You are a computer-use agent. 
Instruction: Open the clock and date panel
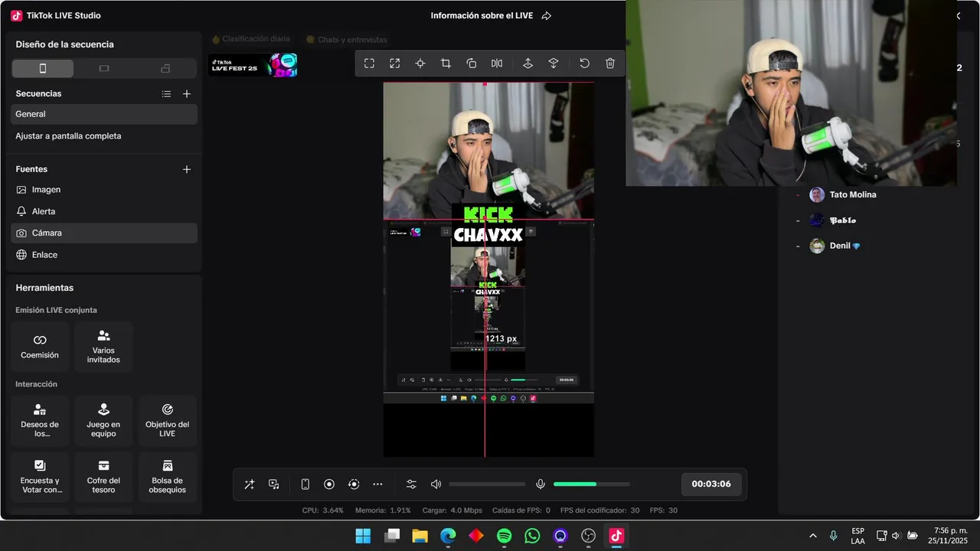point(948,536)
